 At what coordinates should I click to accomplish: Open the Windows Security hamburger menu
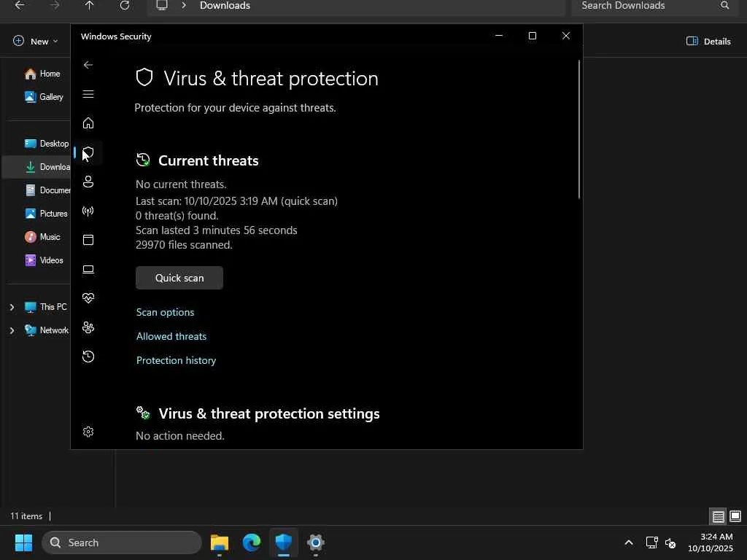pos(88,94)
